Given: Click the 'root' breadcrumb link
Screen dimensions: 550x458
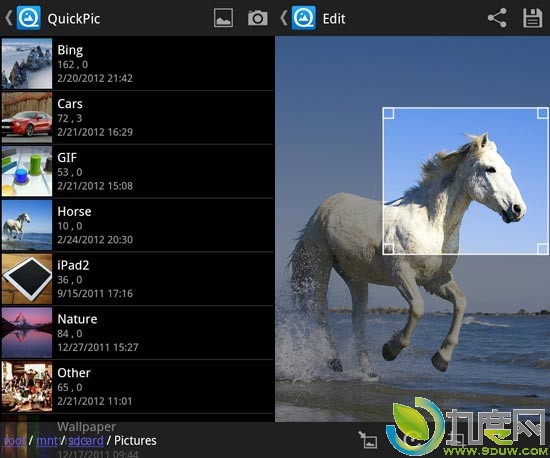Looking at the screenshot, I should coord(14,441).
